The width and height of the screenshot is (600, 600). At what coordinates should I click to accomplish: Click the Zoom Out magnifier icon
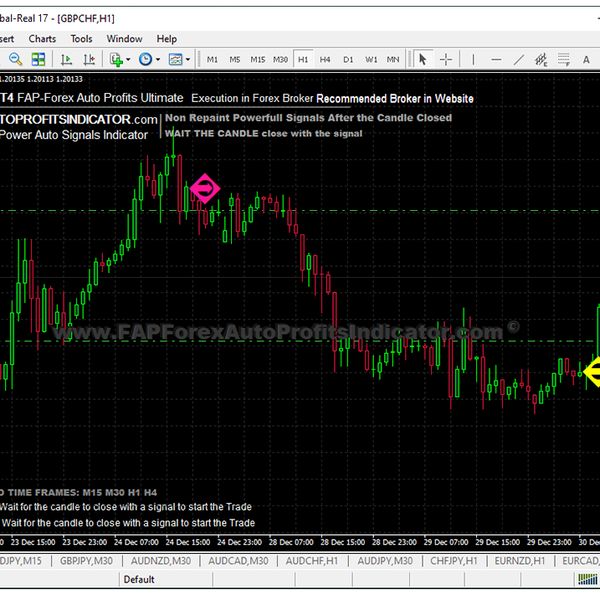(x=15, y=59)
